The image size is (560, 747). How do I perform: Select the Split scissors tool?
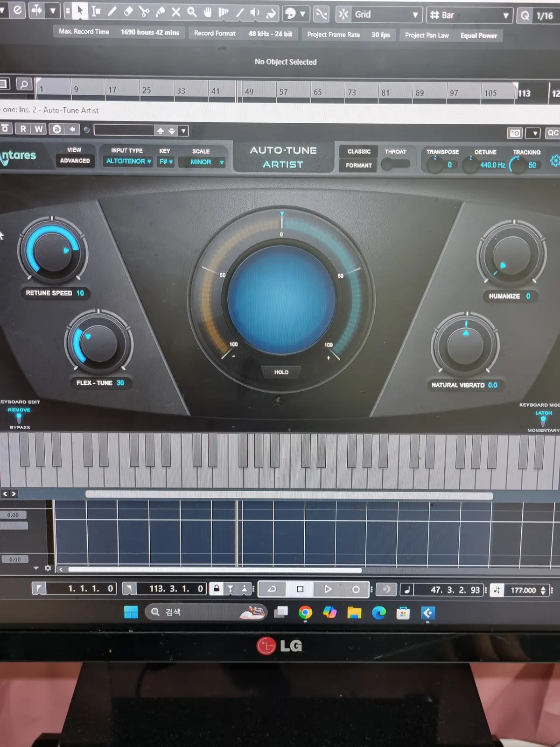(144, 12)
